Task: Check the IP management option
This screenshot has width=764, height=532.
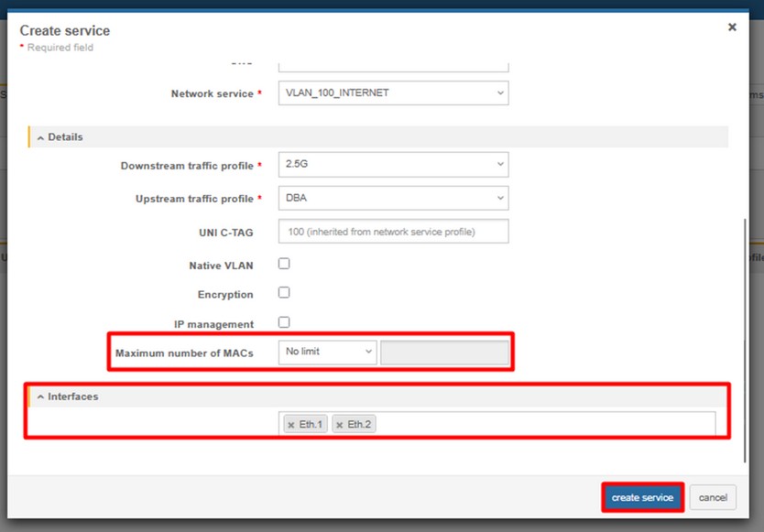Action: pos(284,322)
